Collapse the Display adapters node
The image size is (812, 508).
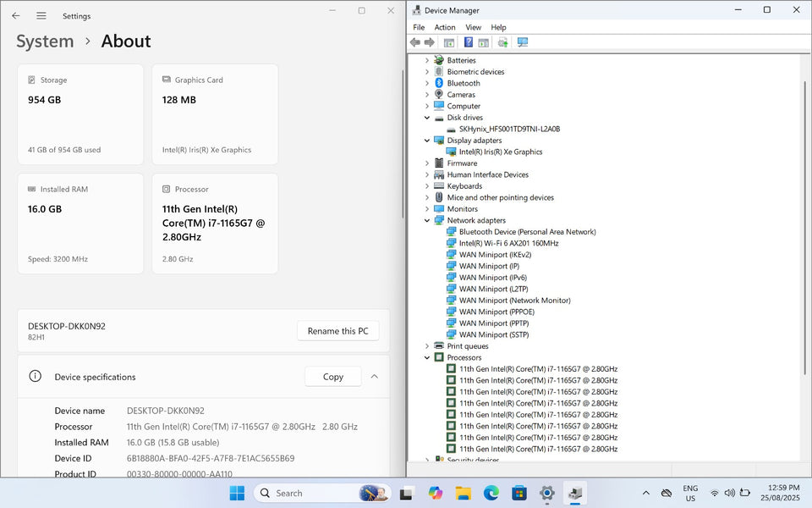tap(426, 141)
